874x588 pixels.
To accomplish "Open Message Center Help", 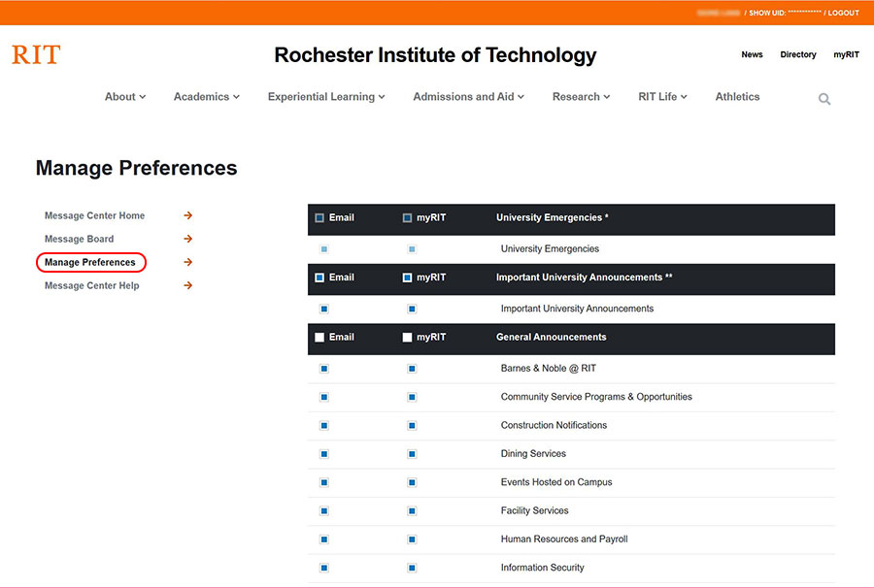I will (x=92, y=285).
